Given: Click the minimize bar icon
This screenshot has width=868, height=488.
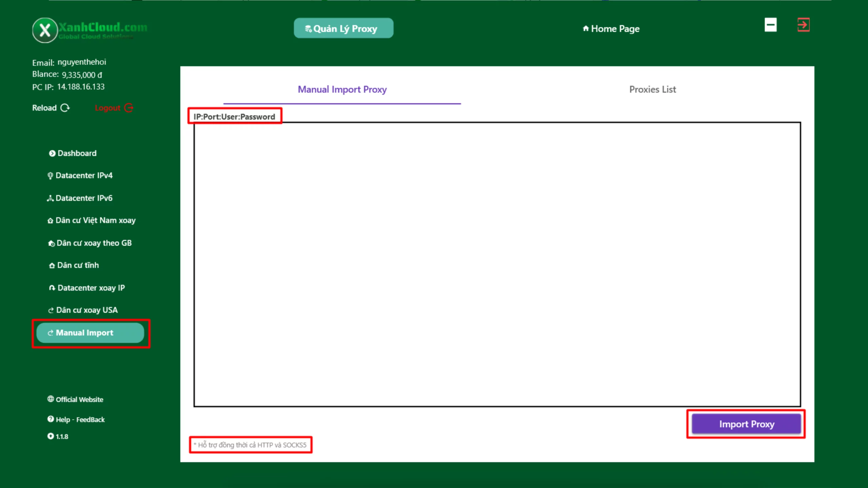Looking at the screenshot, I should coord(770,25).
